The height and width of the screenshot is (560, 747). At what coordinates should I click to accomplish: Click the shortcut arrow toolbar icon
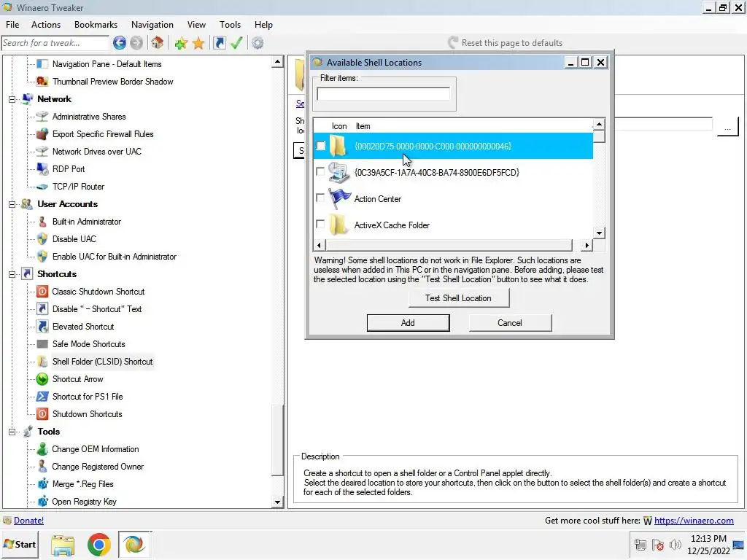click(219, 43)
